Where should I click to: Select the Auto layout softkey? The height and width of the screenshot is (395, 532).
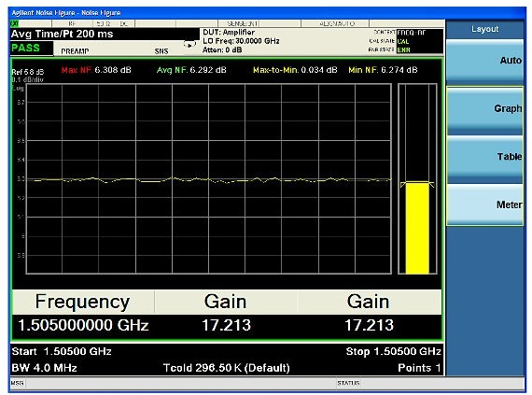click(x=484, y=61)
